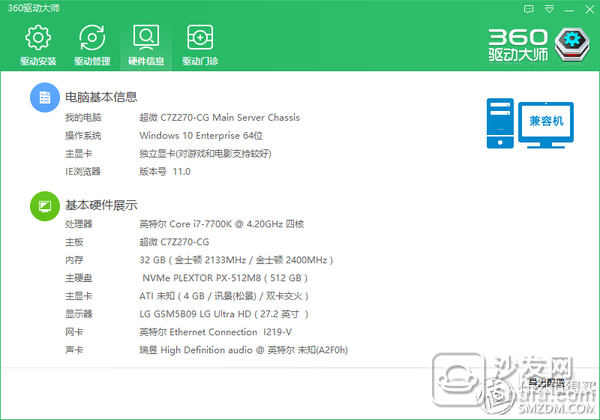Click the graphics value 'ATI 未知 ( 4 GB'
Image resolution: width=600 pixels, height=420 pixels.
(172, 296)
